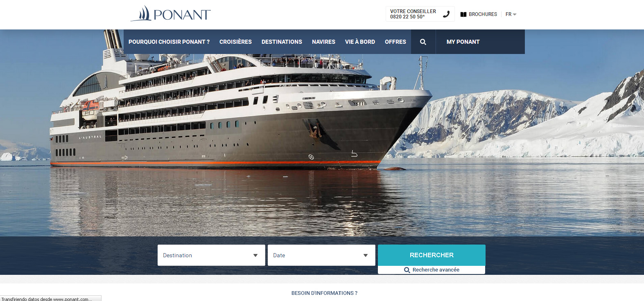644x301 pixels.
Task: Open the Offres menu item
Action: coord(395,42)
